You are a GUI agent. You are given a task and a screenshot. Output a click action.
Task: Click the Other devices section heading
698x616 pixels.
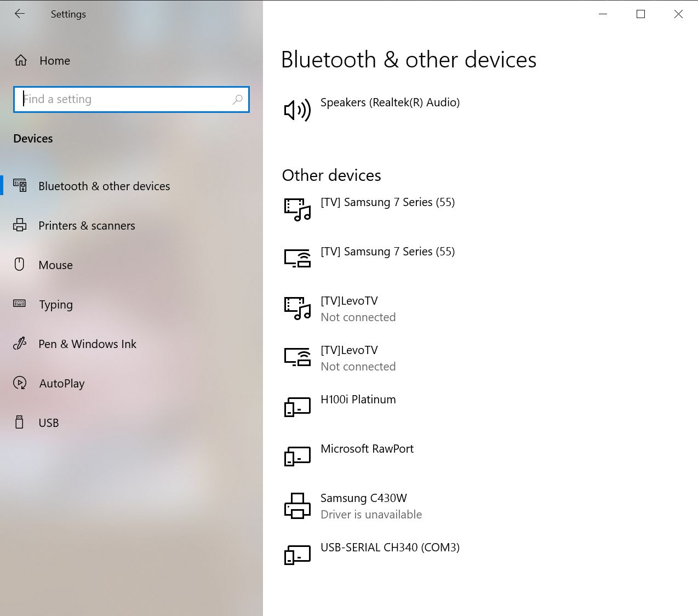coord(331,175)
